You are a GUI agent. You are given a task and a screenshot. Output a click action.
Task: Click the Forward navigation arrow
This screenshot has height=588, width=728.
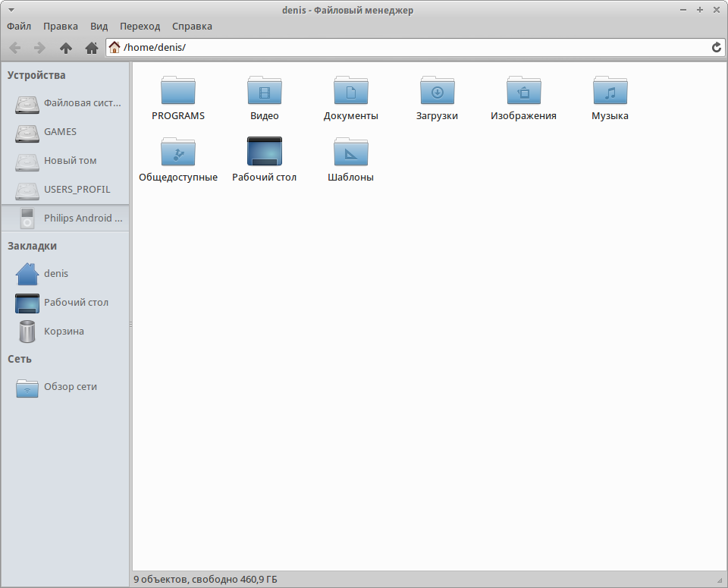point(39,48)
